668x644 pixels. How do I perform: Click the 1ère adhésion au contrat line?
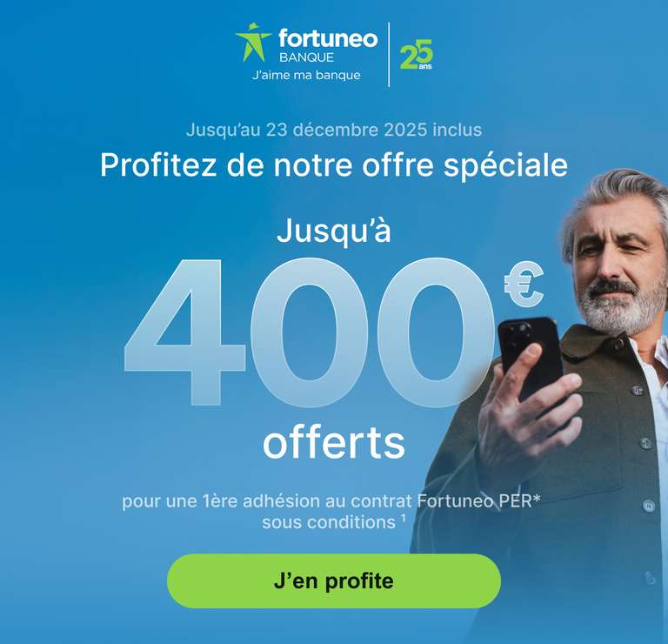[331, 501]
